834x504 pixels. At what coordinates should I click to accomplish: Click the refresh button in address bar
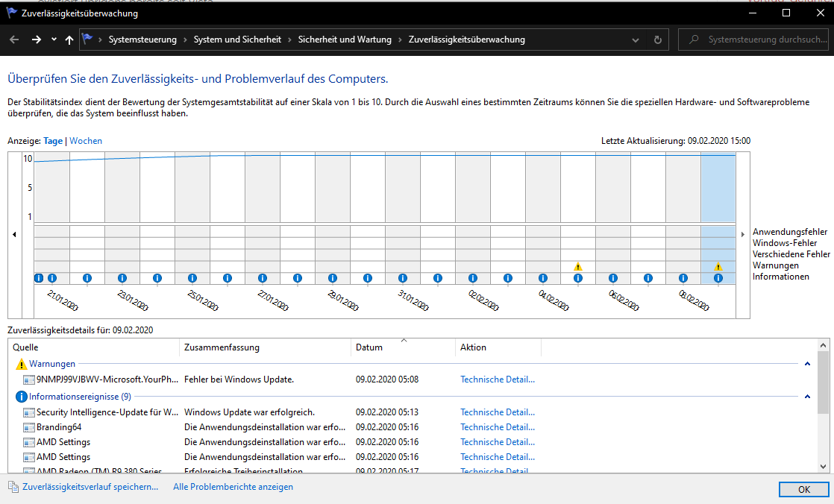coord(657,40)
